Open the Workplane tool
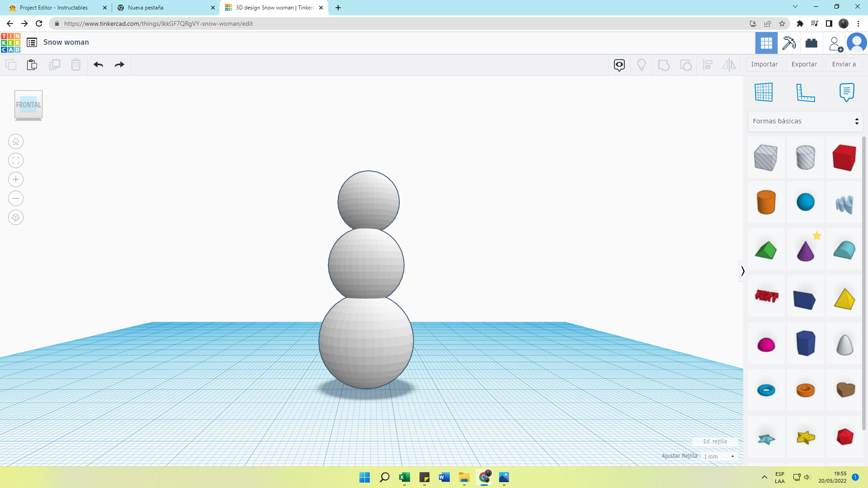The width and height of the screenshot is (868, 488). pos(764,92)
